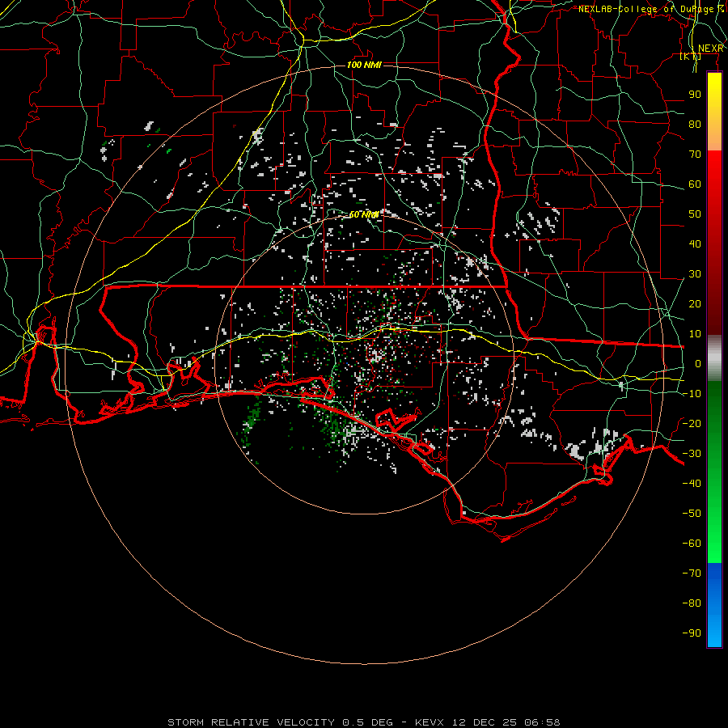This screenshot has width=728, height=728.
Task: Click the "NEXR" label above the color scale
Action: (x=711, y=49)
